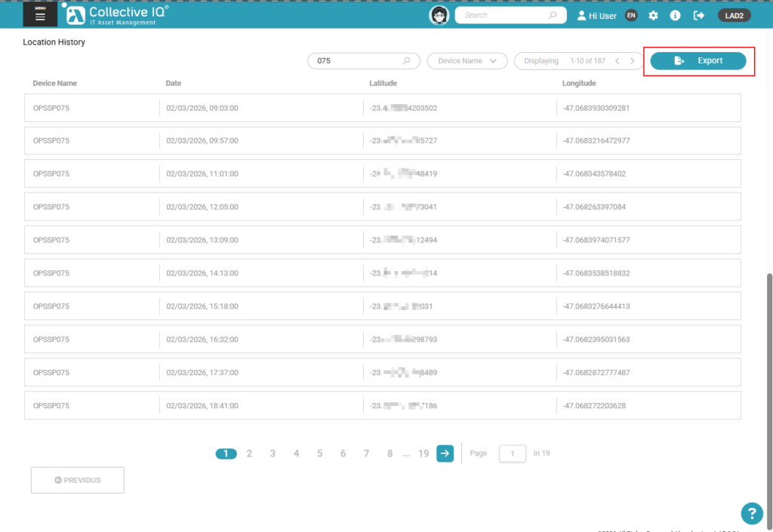Go to next results with right chevron
773x532 pixels.
coord(632,61)
